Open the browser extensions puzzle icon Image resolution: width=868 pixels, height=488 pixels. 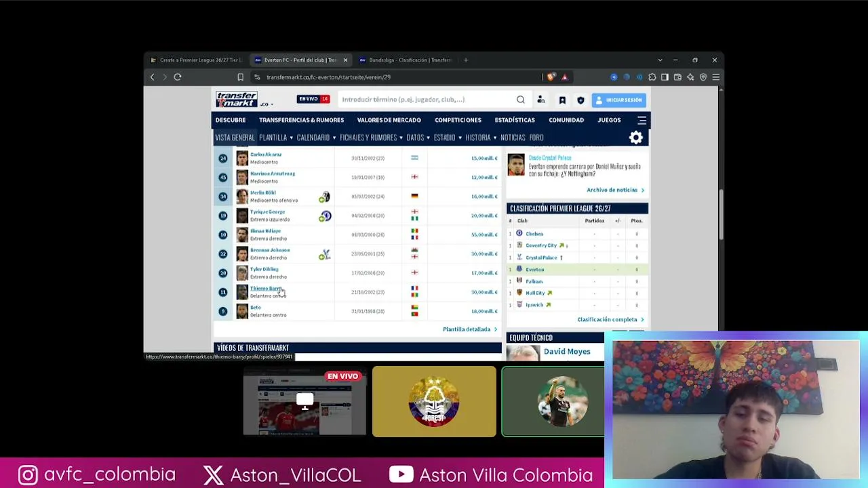[652, 77]
